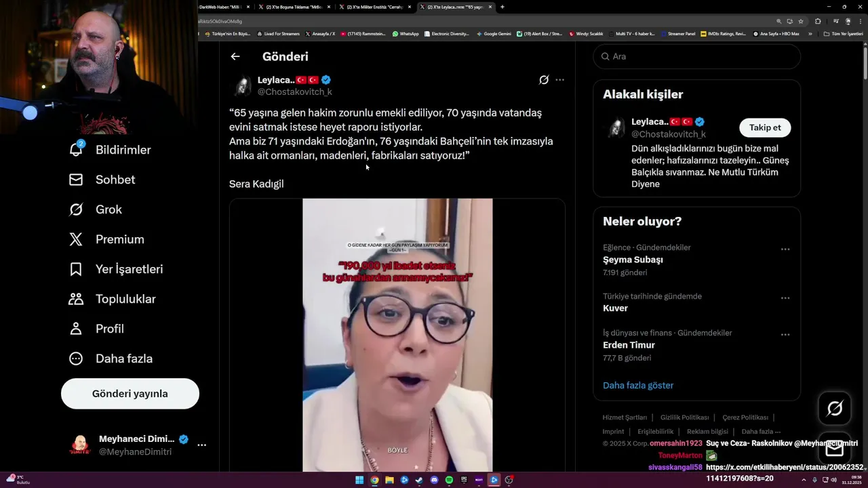Click the Grok icon on Leylaca's post
This screenshot has height=488, width=868.
point(544,80)
